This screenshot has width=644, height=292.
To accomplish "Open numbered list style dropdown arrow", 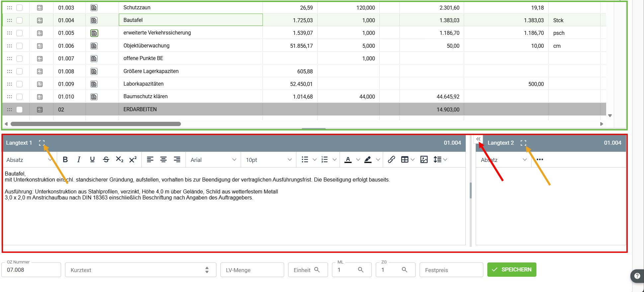I will pyautogui.click(x=335, y=160).
